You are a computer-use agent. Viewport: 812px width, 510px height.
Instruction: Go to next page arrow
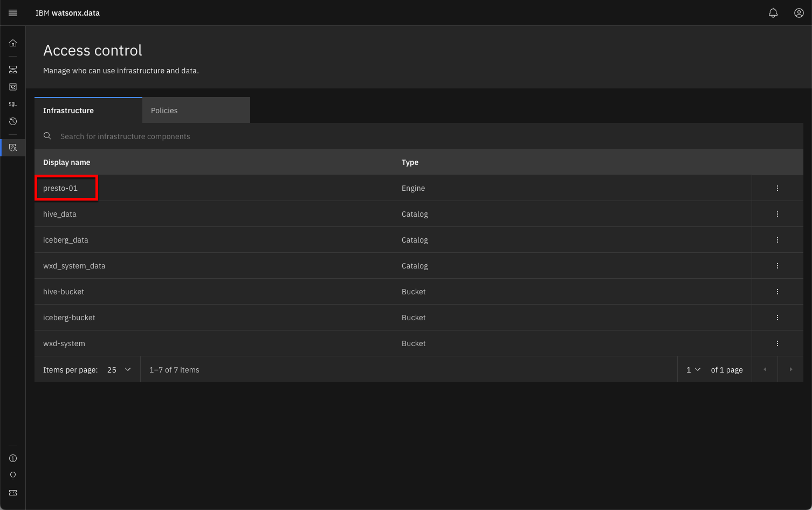791,369
